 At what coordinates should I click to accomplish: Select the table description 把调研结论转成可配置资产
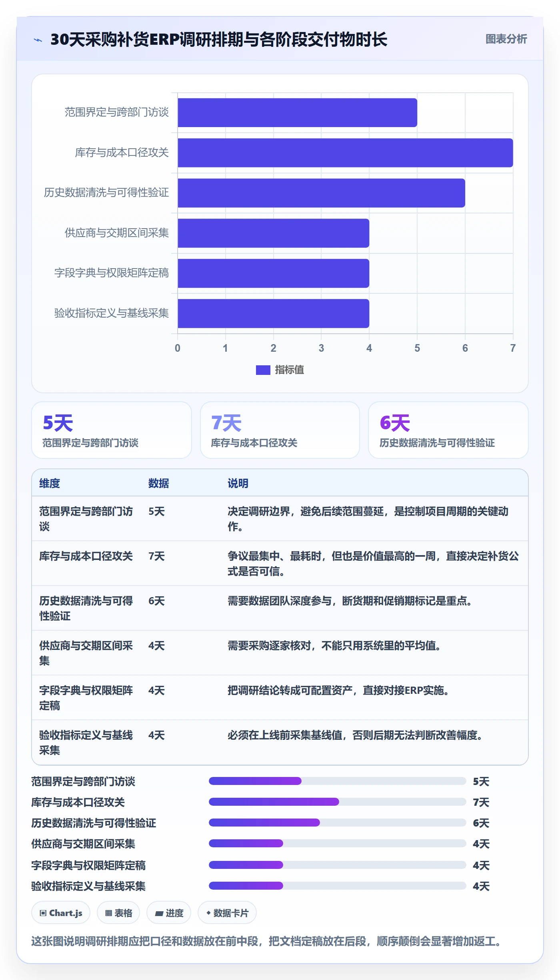(338, 690)
